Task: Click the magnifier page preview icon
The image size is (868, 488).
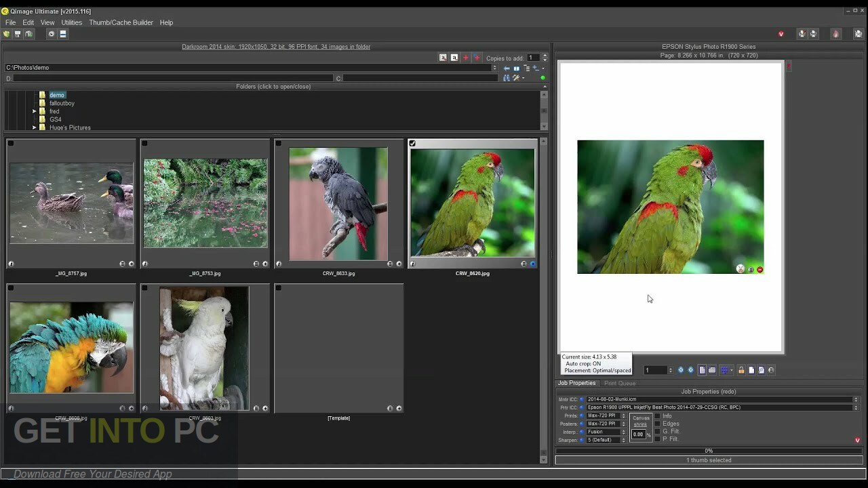Action: click(x=761, y=370)
